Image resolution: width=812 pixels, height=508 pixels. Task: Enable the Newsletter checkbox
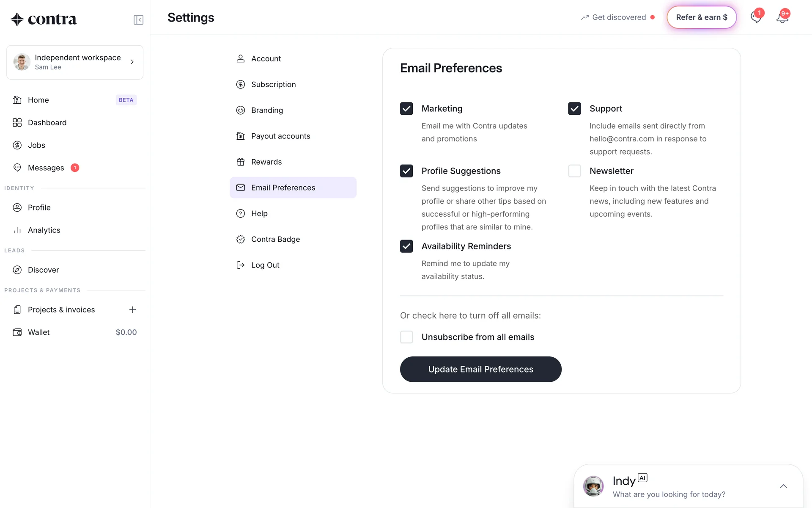574,171
